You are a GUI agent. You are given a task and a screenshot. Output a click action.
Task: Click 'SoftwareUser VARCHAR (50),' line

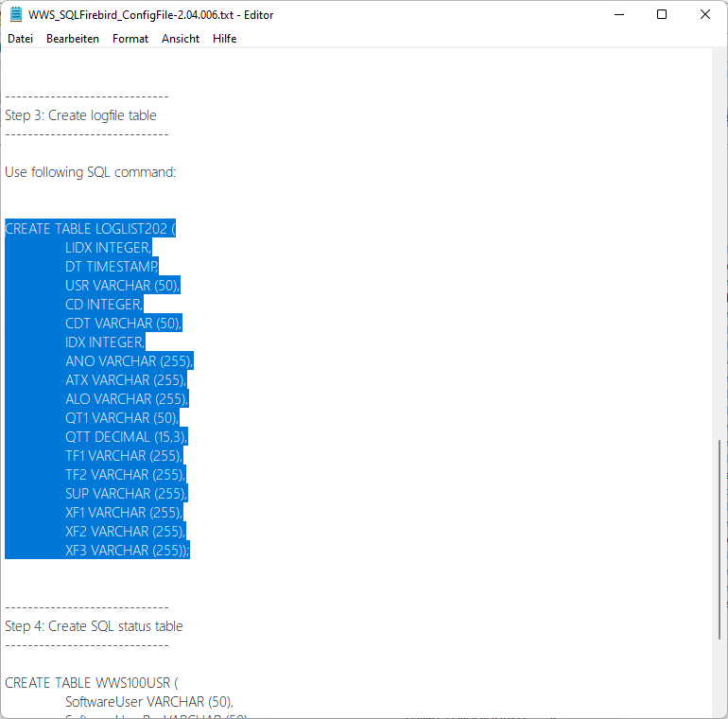click(x=149, y=702)
